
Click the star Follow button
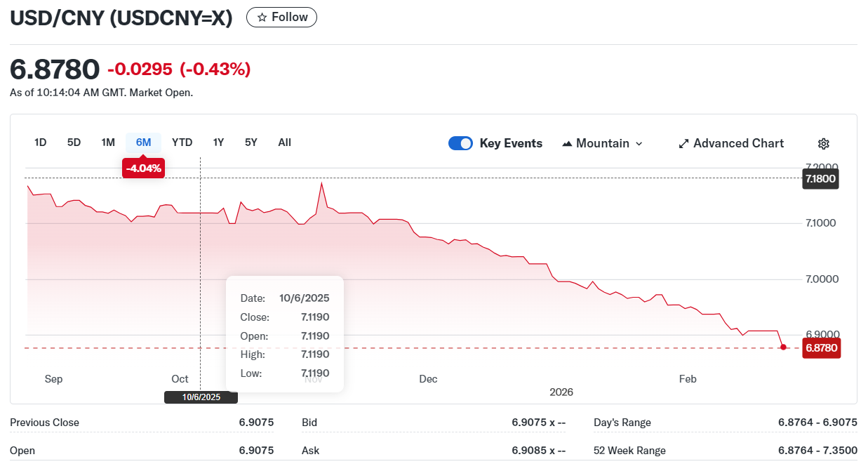coord(281,18)
